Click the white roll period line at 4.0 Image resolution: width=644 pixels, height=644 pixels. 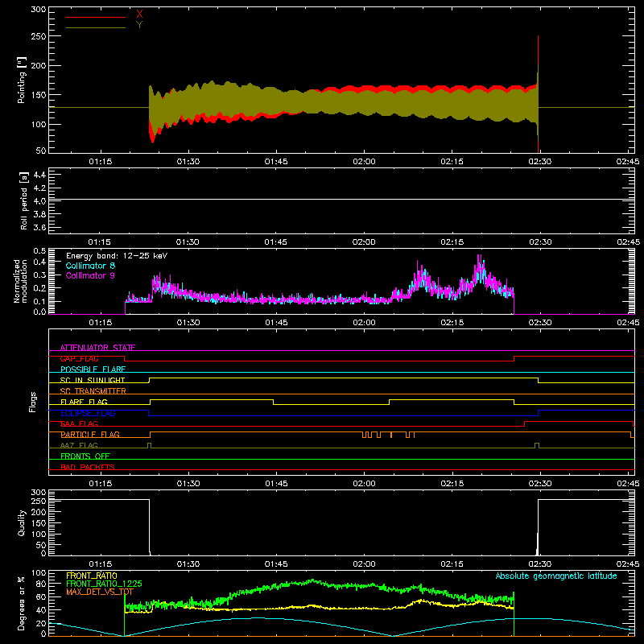tap(341, 199)
